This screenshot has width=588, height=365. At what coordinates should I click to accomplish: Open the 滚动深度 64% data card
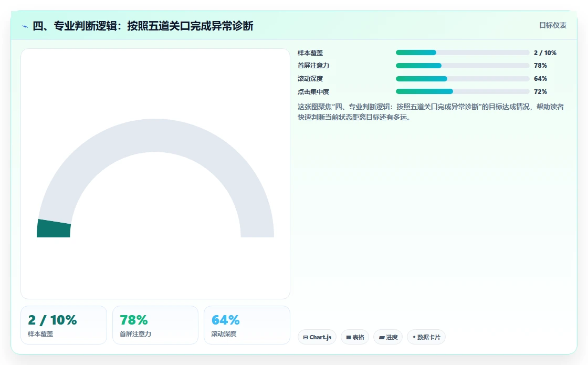coord(247,325)
